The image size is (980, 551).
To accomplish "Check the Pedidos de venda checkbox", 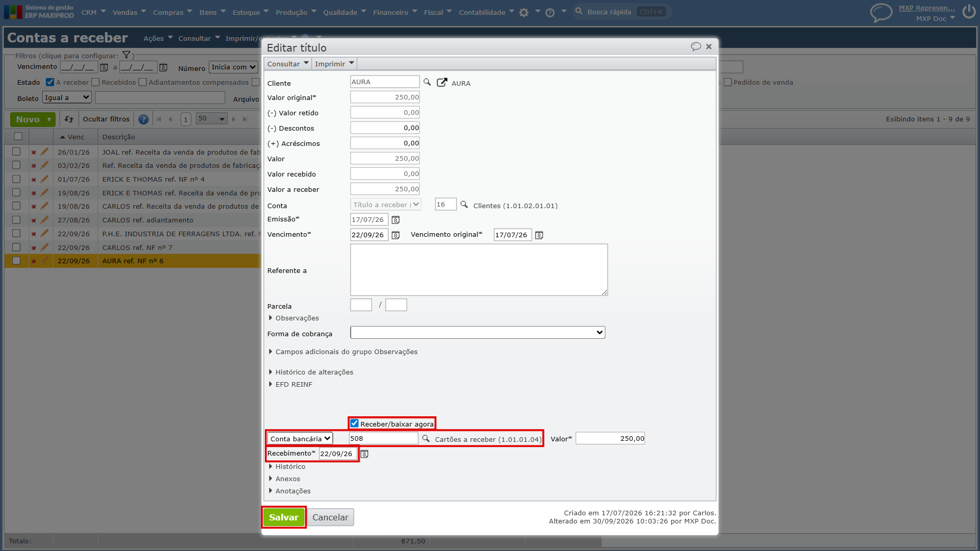I will click(728, 82).
